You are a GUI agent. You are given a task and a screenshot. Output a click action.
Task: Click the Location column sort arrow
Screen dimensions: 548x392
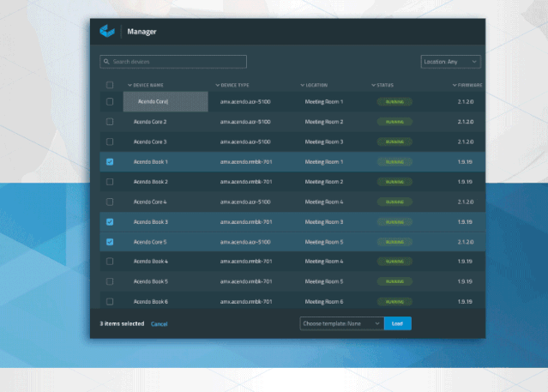[x=303, y=85]
